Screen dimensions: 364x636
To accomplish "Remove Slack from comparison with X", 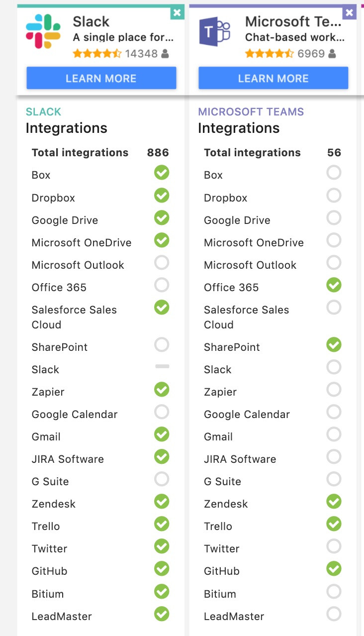I will [x=177, y=13].
